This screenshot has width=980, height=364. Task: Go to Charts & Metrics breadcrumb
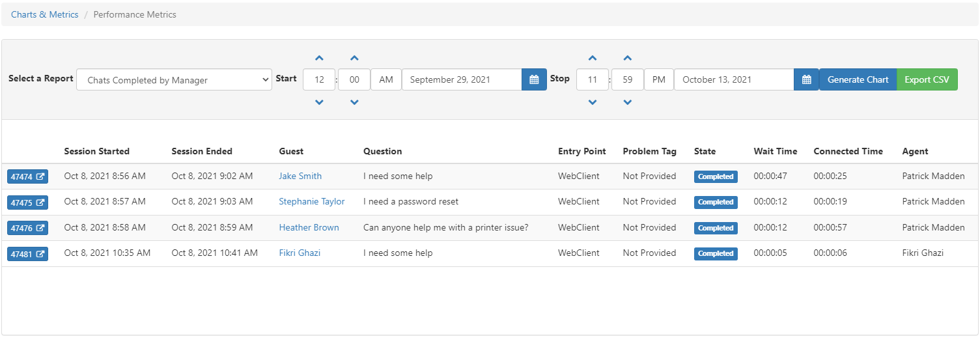pos(45,14)
